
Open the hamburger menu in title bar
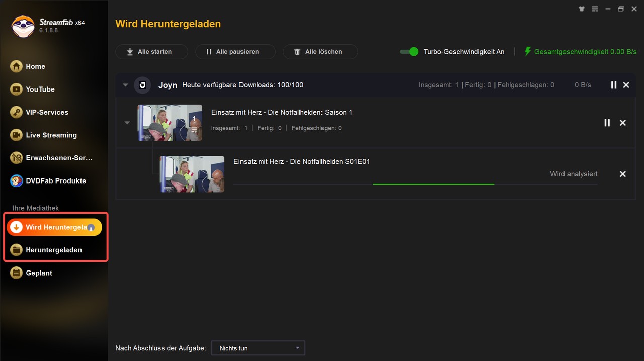click(x=595, y=9)
